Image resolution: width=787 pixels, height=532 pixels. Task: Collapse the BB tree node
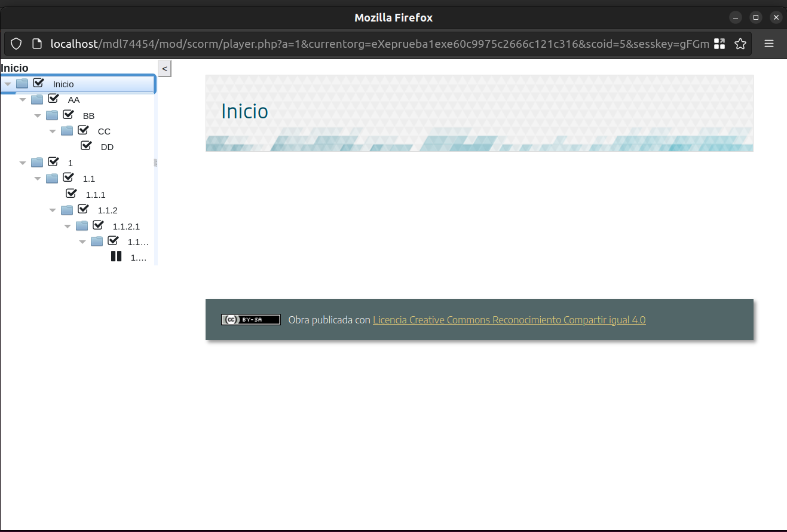click(38, 115)
